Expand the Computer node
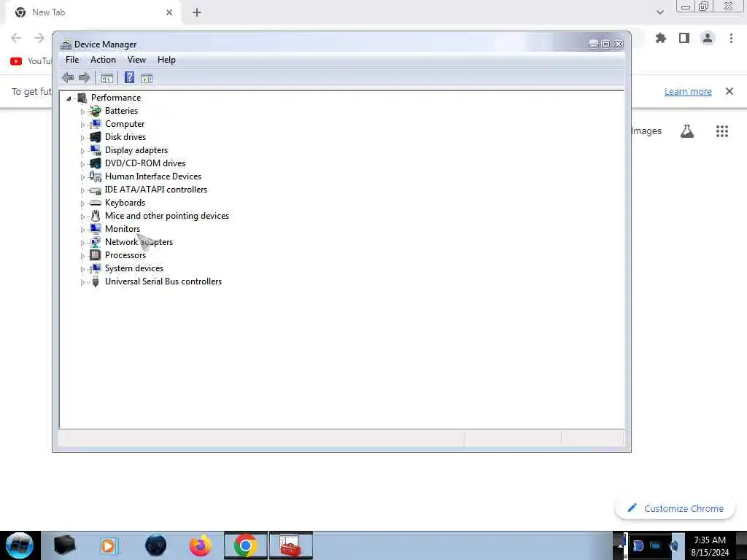The height and width of the screenshot is (560, 747). [x=82, y=125]
